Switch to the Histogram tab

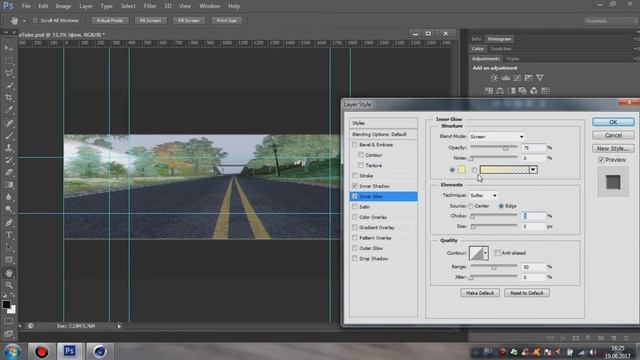point(500,39)
